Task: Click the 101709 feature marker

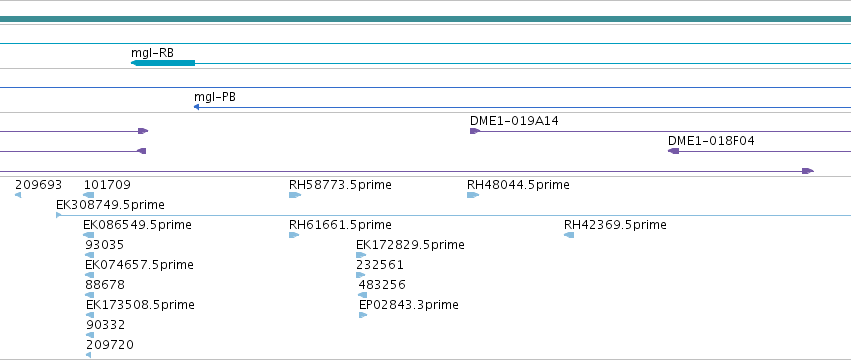Action: (88, 195)
